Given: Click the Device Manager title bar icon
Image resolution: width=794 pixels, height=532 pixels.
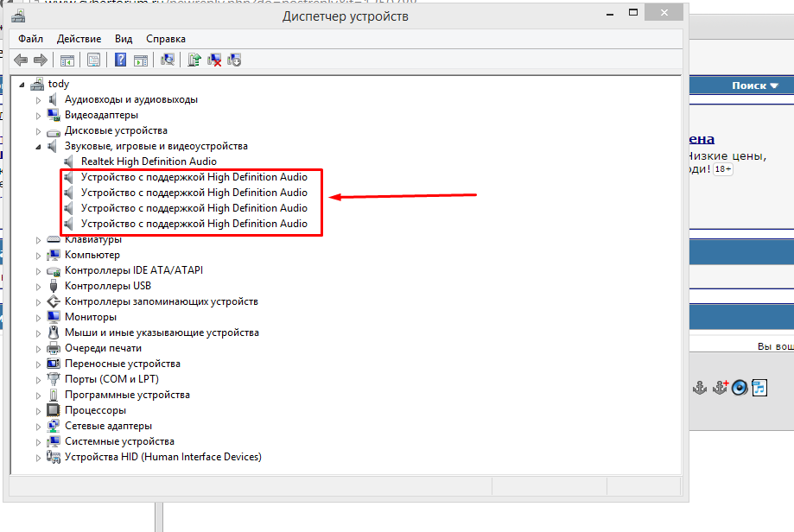Looking at the screenshot, I should pyautogui.click(x=19, y=16).
